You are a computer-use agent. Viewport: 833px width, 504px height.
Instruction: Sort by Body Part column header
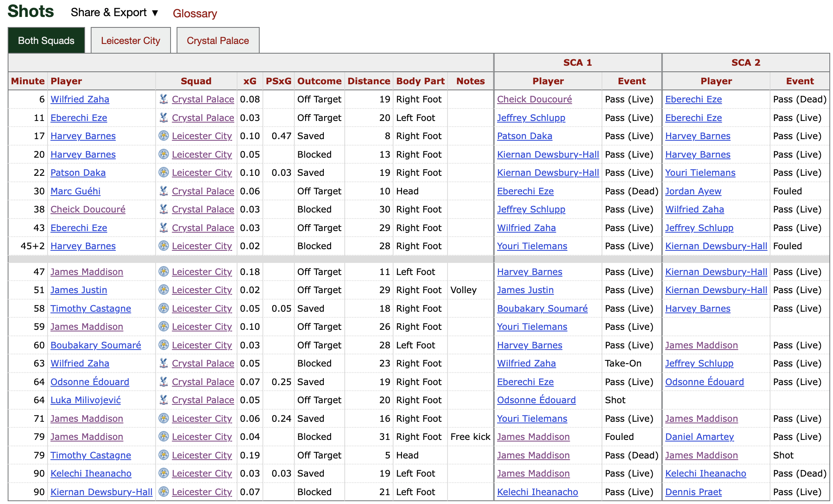click(x=421, y=81)
